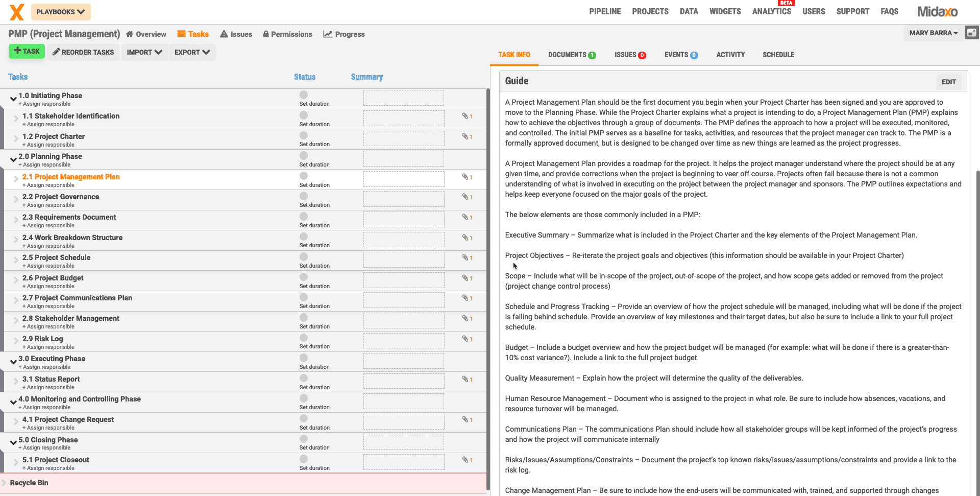Open attachment paperclip for Project Change Request

click(x=465, y=419)
